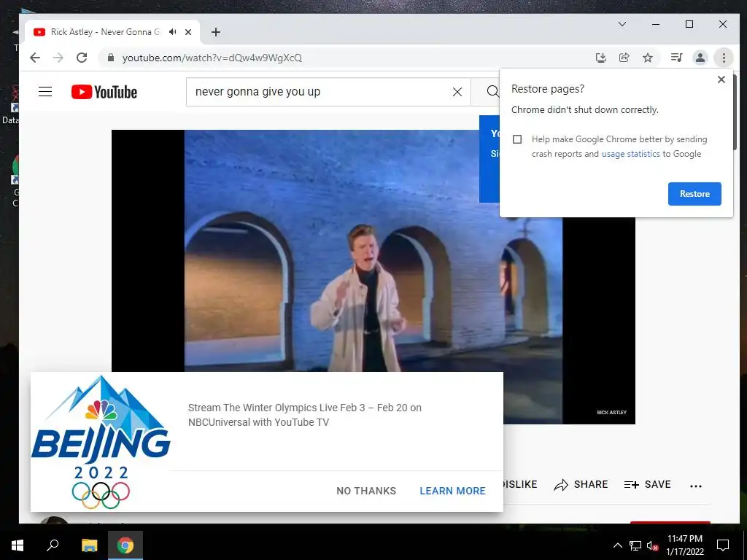This screenshot has width=747, height=560.
Task: Click the YouTube search magnifier button
Action: [492, 91]
